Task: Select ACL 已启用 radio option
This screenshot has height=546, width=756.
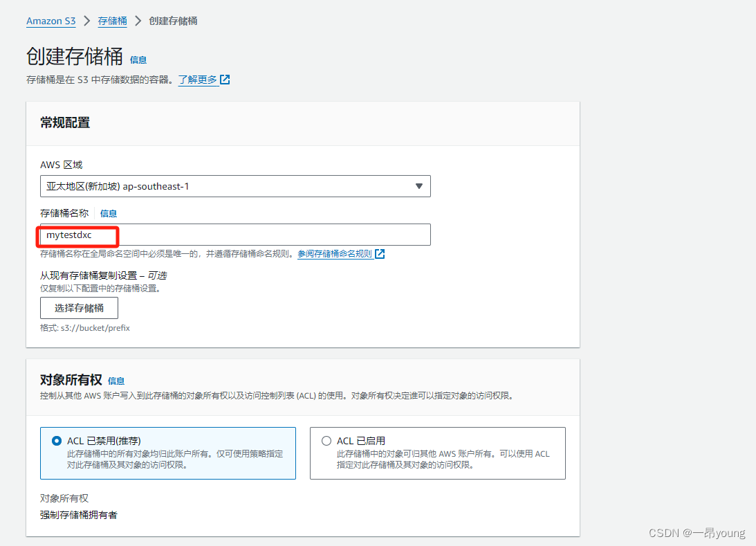Action: (x=326, y=441)
